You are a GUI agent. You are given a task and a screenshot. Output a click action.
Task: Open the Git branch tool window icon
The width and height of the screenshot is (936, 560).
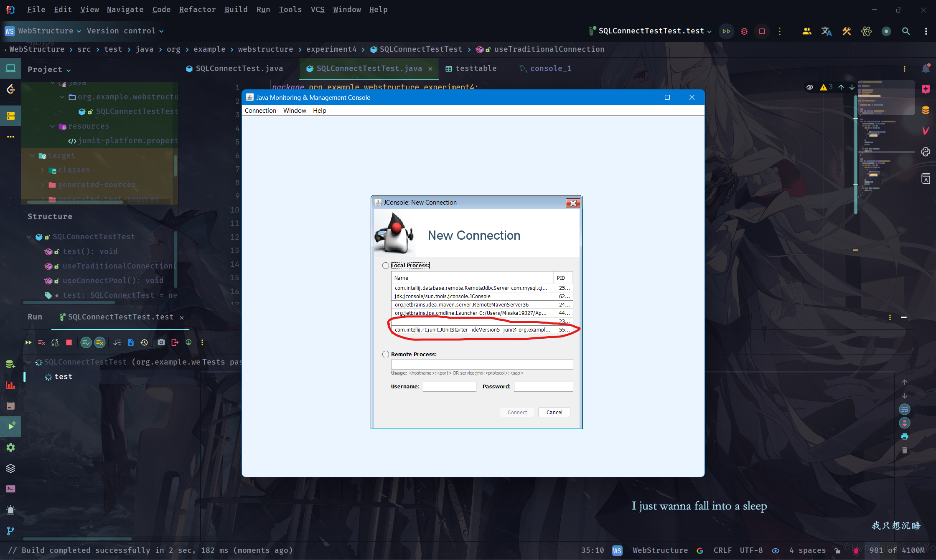10,531
